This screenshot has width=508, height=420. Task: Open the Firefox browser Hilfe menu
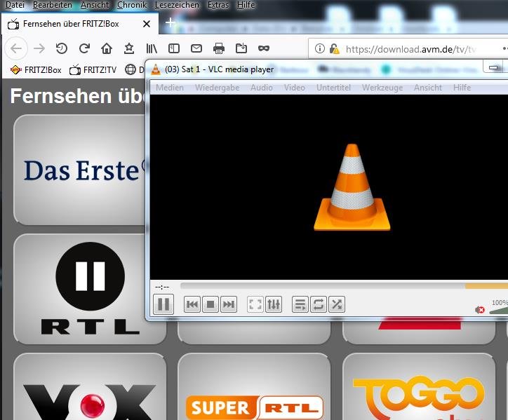[x=246, y=5]
